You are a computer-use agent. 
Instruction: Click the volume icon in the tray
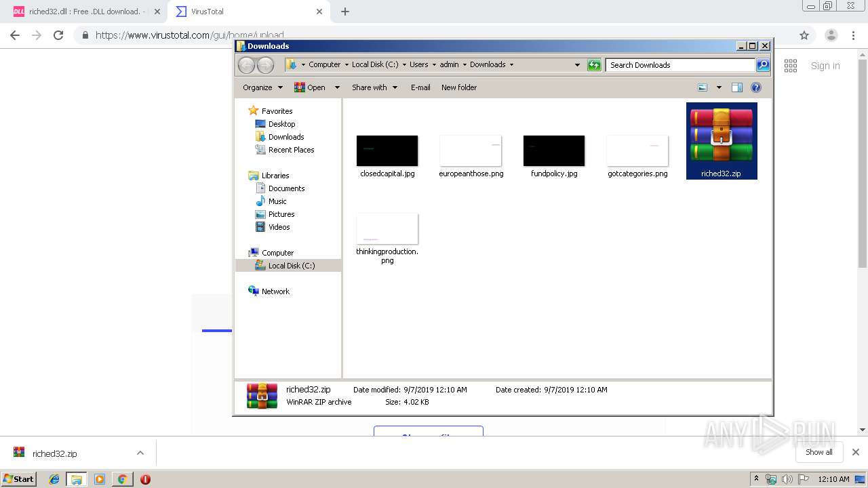[787, 479]
